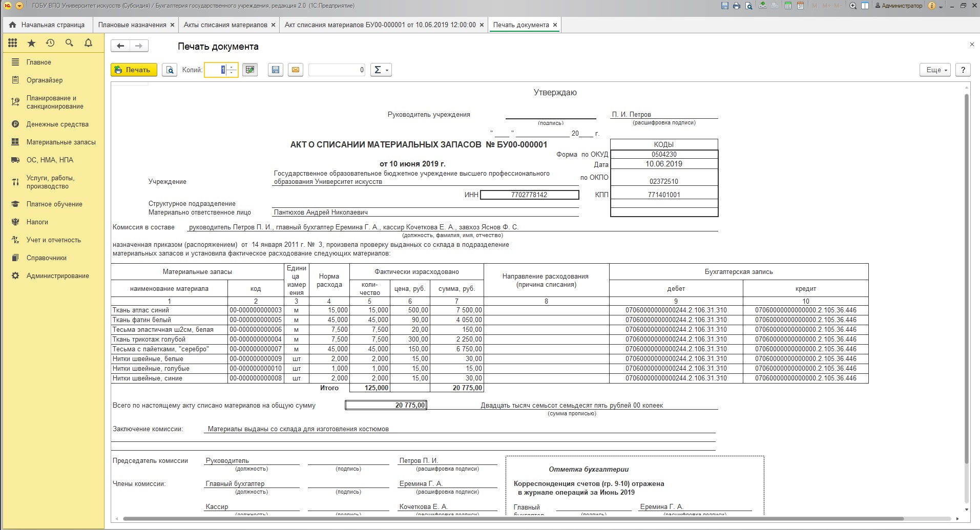Open the Еще dropdown menu
The image size is (980, 530).
[x=936, y=70]
